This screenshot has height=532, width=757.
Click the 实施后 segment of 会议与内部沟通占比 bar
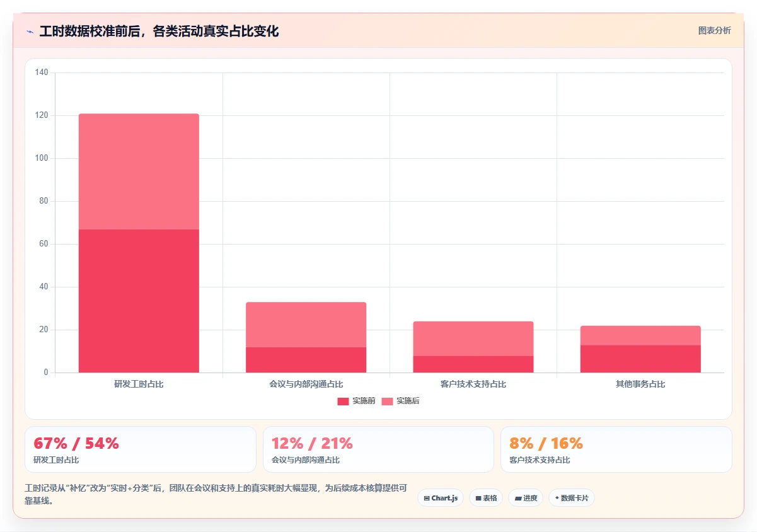point(306,325)
